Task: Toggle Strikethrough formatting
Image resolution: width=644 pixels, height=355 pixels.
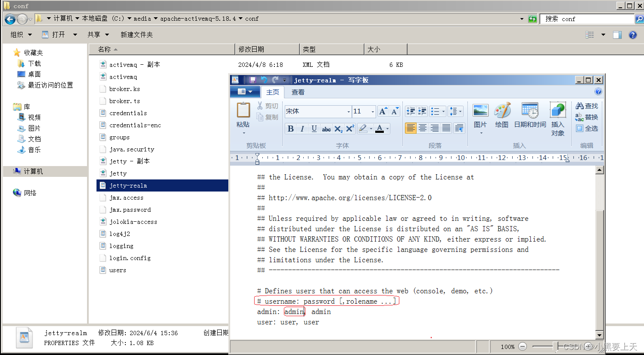Action: click(x=327, y=129)
